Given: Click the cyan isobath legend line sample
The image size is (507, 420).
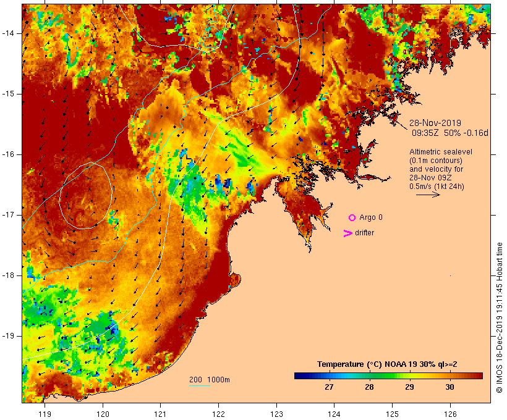Looking at the screenshot, I should click(x=200, y=385).
